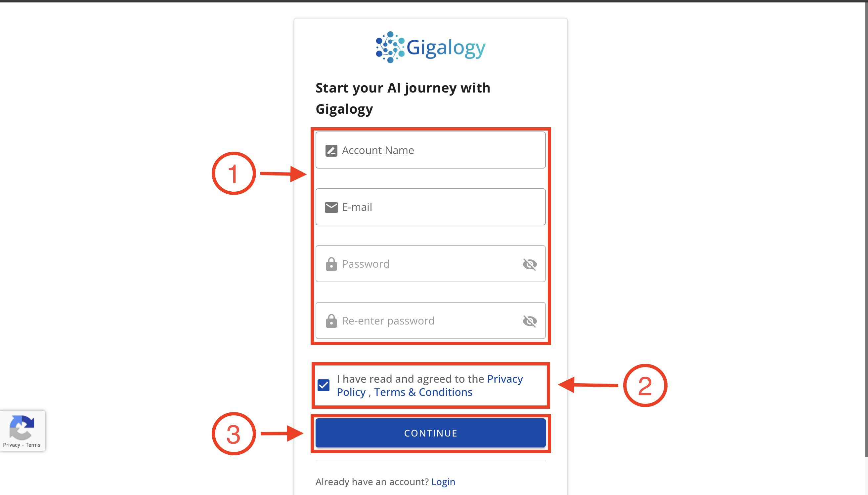
Task: Click the account name field icon
Action: coord(330,149)
